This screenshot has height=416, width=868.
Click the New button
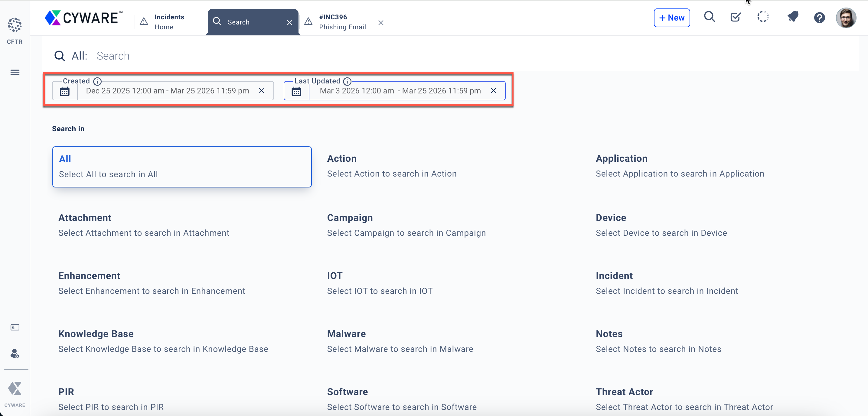point(671,18)
